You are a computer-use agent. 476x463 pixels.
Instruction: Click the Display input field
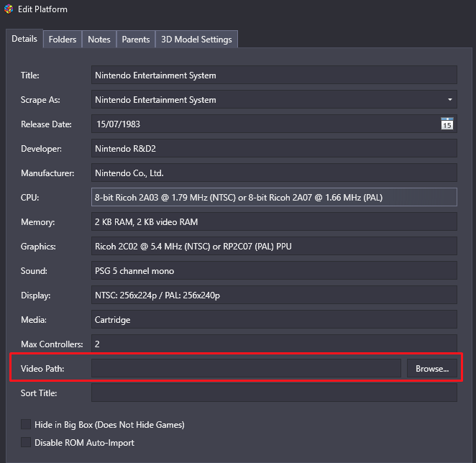[274, 295]
